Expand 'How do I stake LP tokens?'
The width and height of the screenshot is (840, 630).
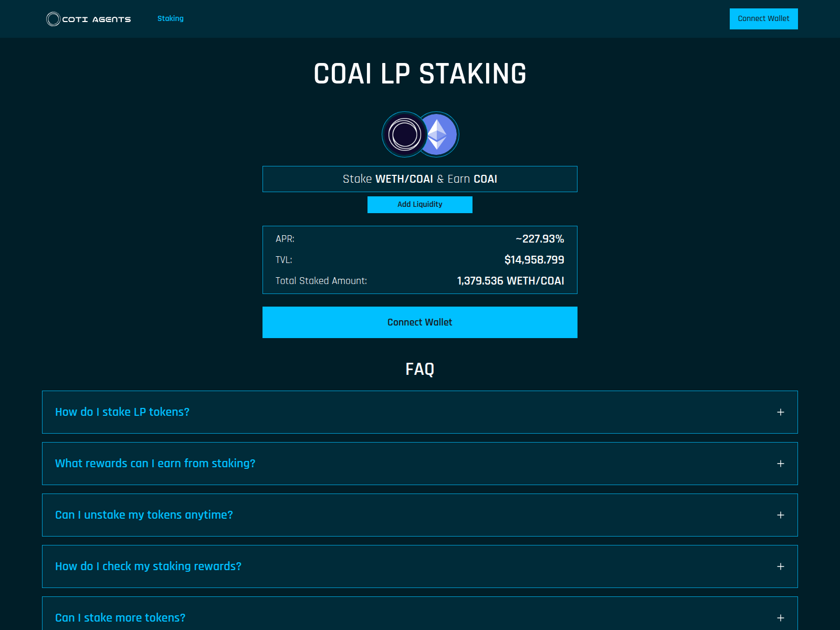[420, 412]
